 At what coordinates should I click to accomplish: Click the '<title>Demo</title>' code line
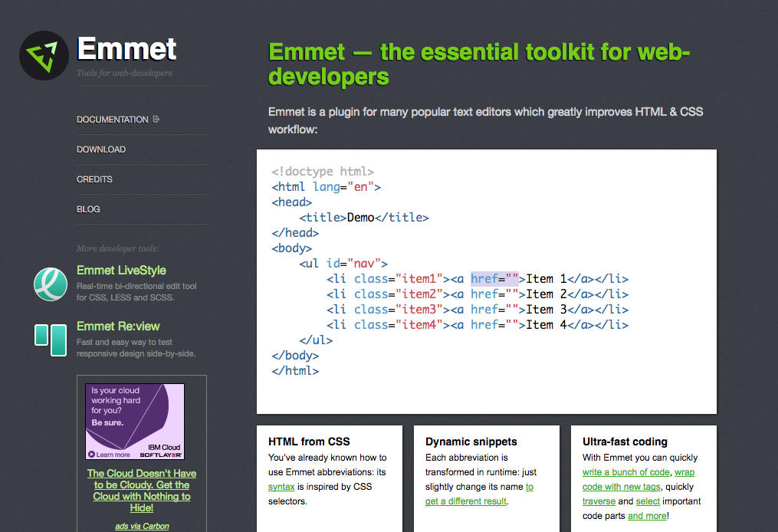(x=363, y=218)
